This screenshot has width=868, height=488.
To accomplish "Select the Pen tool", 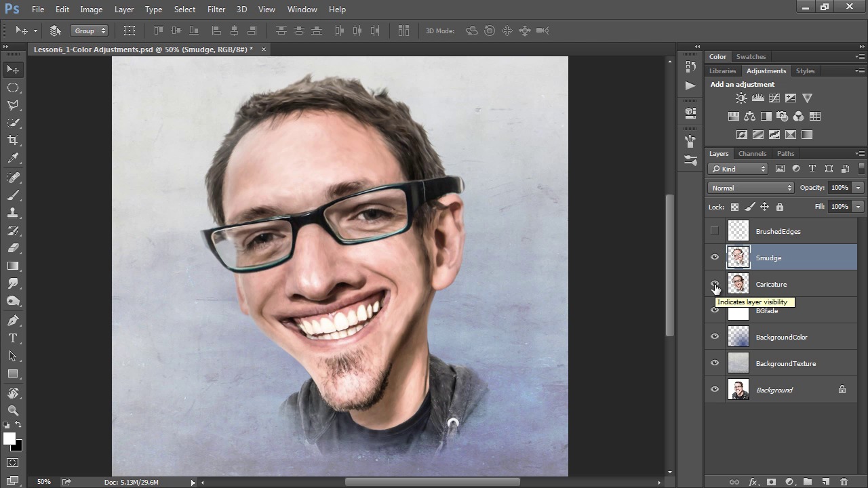I will coord(13,320).
